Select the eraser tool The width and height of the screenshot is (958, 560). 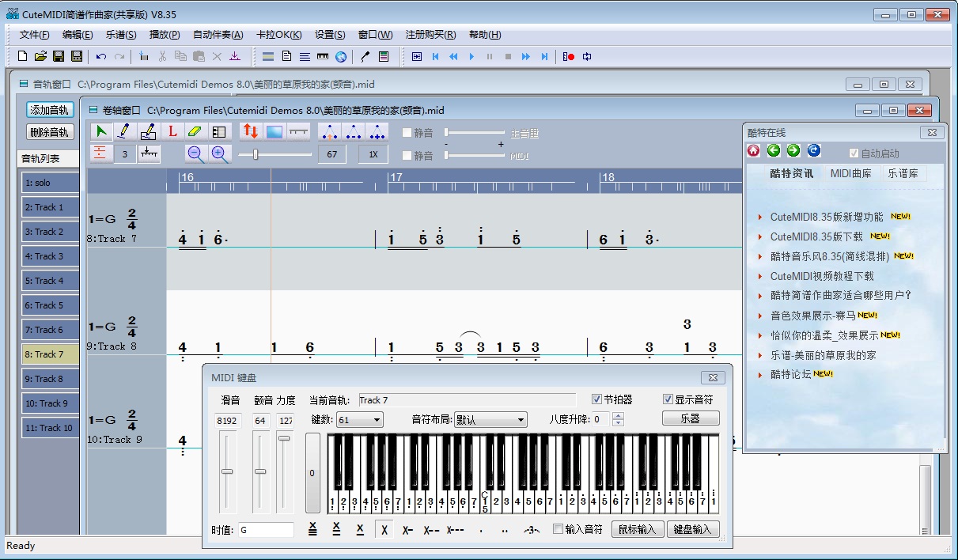coord(195,132)
